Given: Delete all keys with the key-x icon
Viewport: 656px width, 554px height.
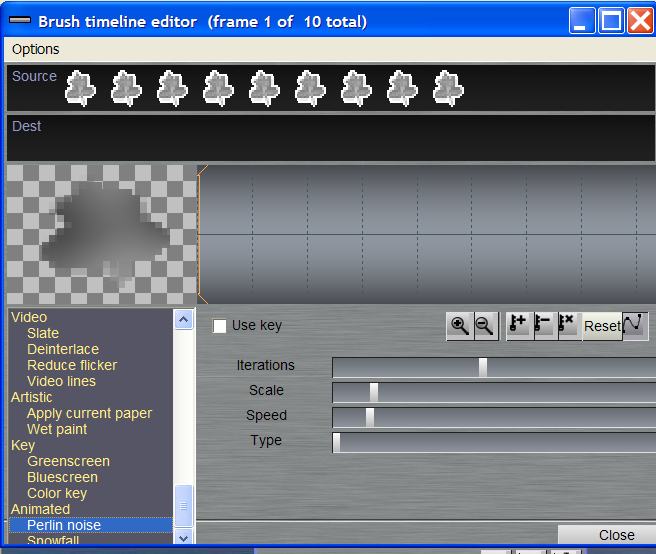Looking at the screenshot, I should (x=568, y=325).
